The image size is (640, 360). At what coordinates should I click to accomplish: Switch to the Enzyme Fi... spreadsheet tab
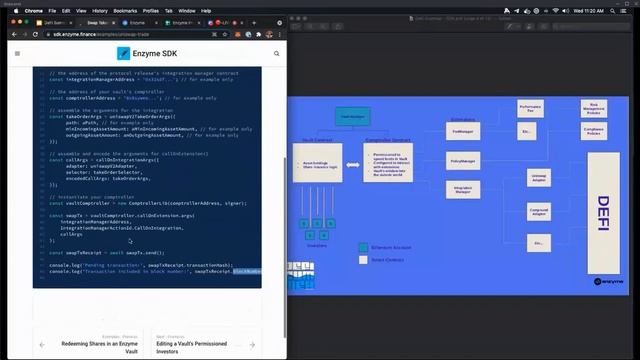[x=182, y=23]
